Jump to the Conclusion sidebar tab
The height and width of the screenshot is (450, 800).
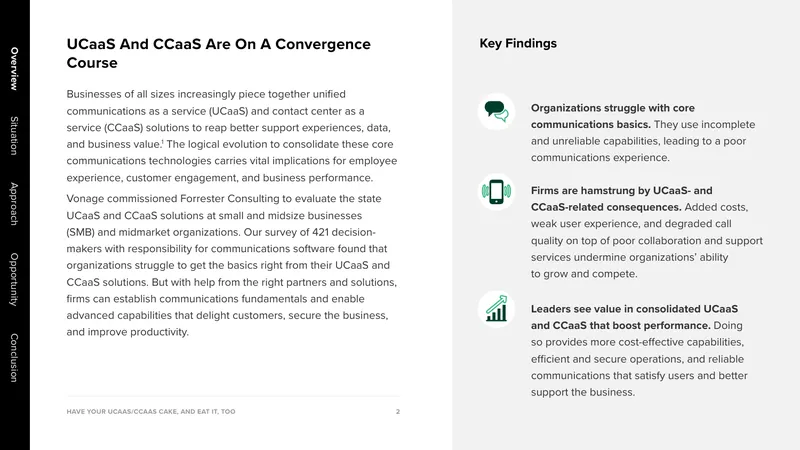click(14, 358)
